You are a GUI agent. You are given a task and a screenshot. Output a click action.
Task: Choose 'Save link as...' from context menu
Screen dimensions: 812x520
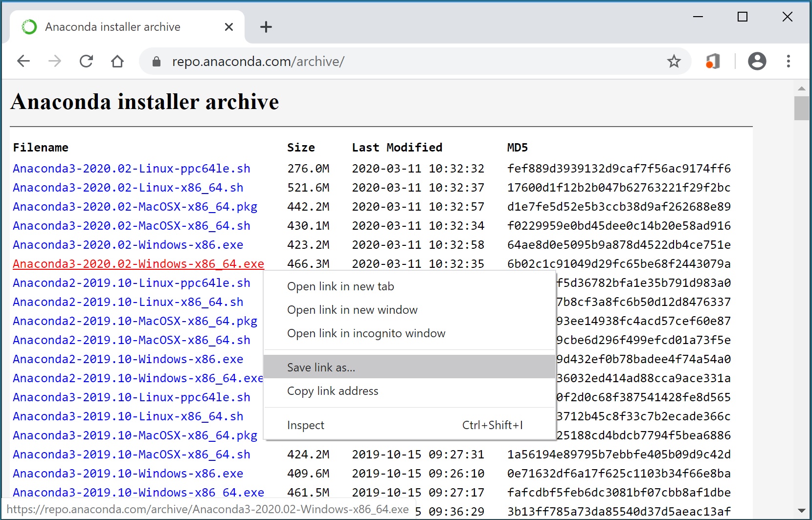coord(321,367)
